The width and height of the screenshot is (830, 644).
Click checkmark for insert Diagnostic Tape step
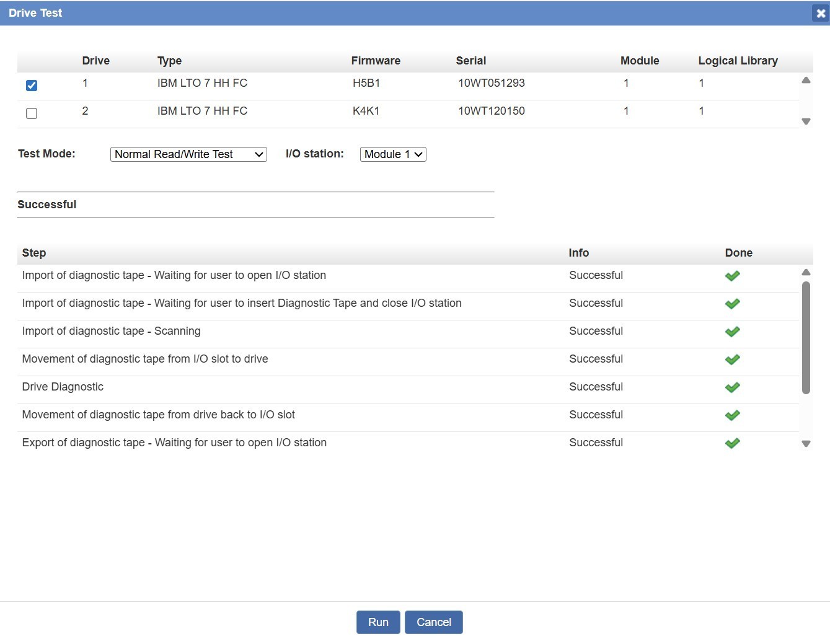tap(732, 304)
